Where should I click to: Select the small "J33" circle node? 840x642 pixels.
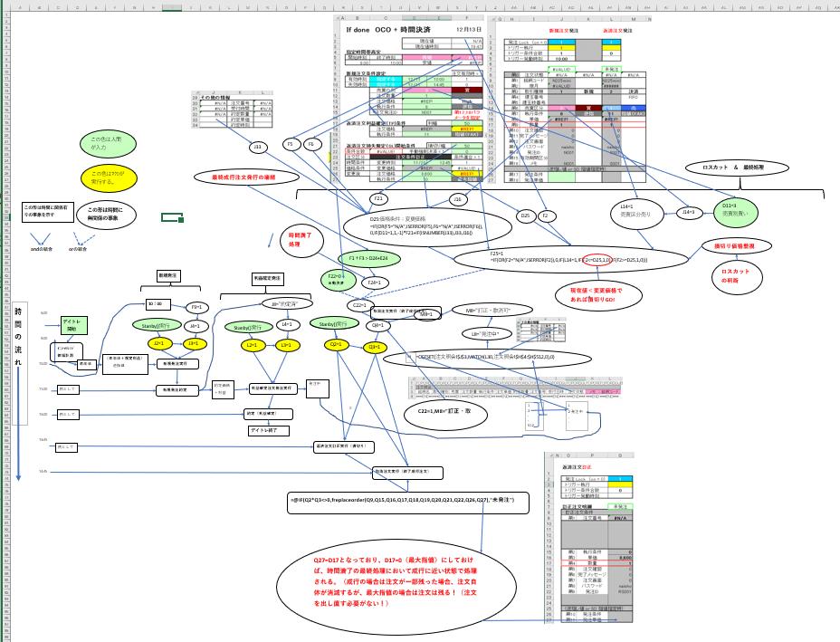coord(256,146)
